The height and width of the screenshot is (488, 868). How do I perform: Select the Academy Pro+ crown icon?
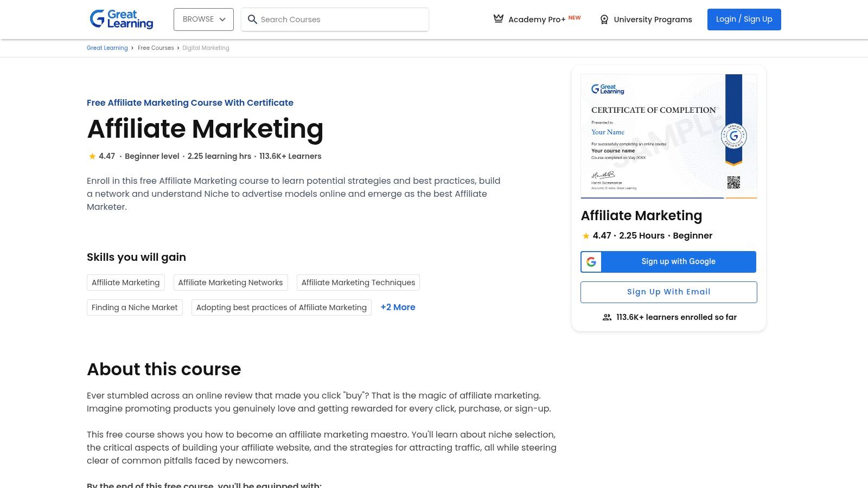[498, 18]
